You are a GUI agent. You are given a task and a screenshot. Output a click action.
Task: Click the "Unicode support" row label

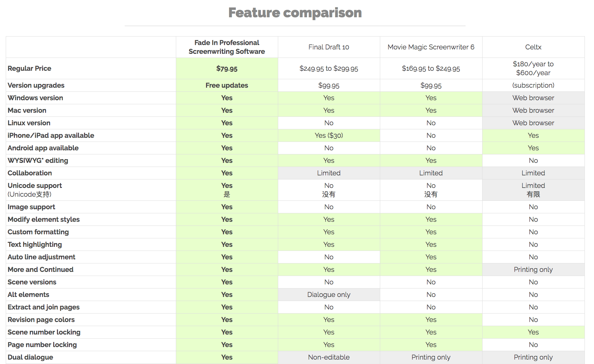tap(35, 186)
